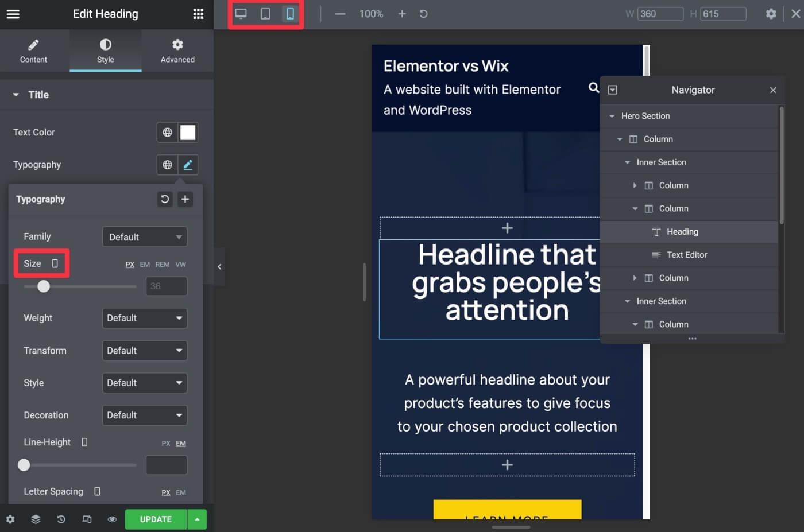
Task: Reset the preview zoom level
Action: coord(424,14)
